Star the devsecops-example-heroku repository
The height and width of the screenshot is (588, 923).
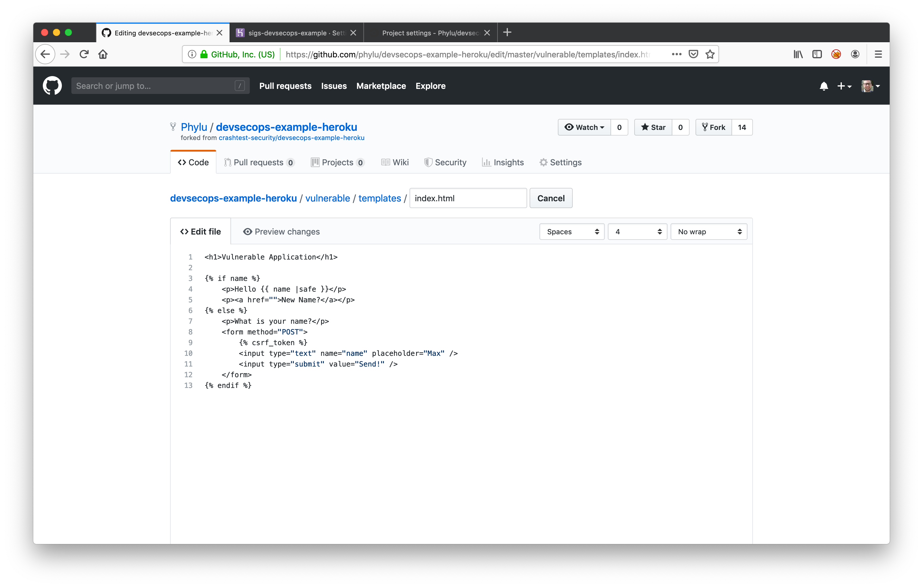click(653, 127)
